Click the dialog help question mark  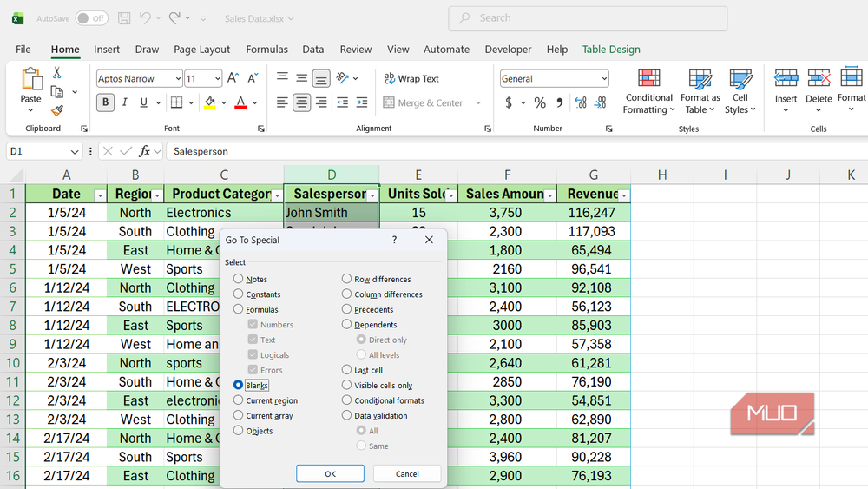coord(394,240)
